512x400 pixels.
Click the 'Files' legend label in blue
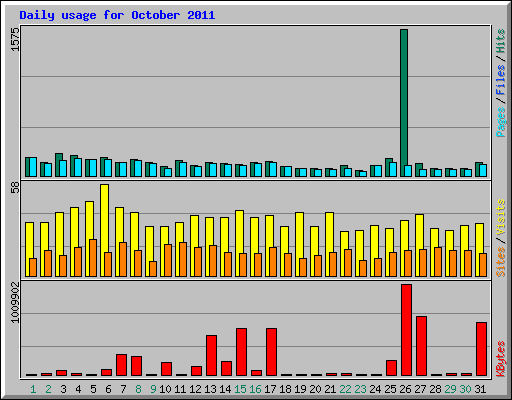[x=501, y=79]
